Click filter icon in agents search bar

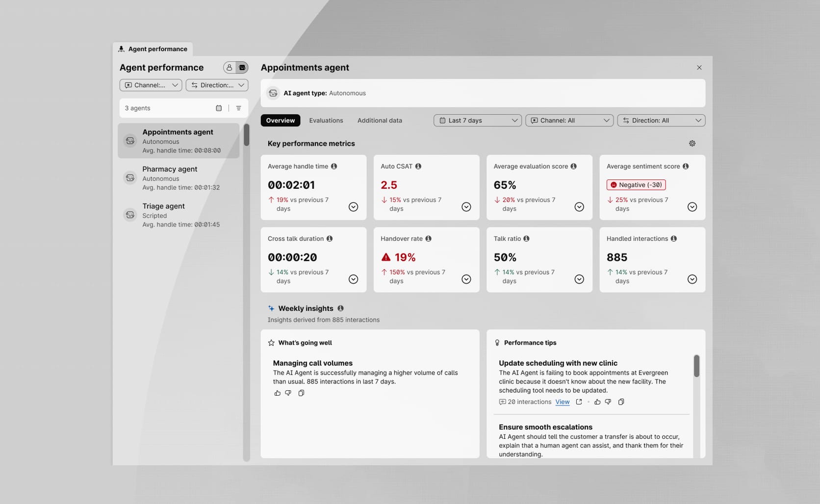[238, 108]
